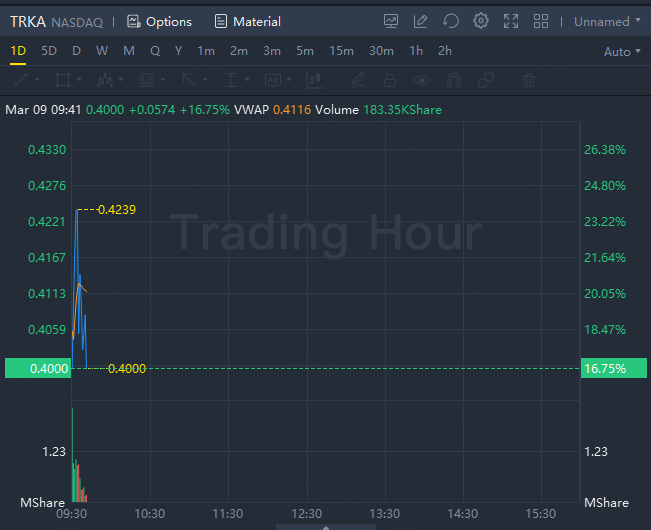Select the price range measure tool
The height and width of the screenshot is (530, 651).
point(231,80)
